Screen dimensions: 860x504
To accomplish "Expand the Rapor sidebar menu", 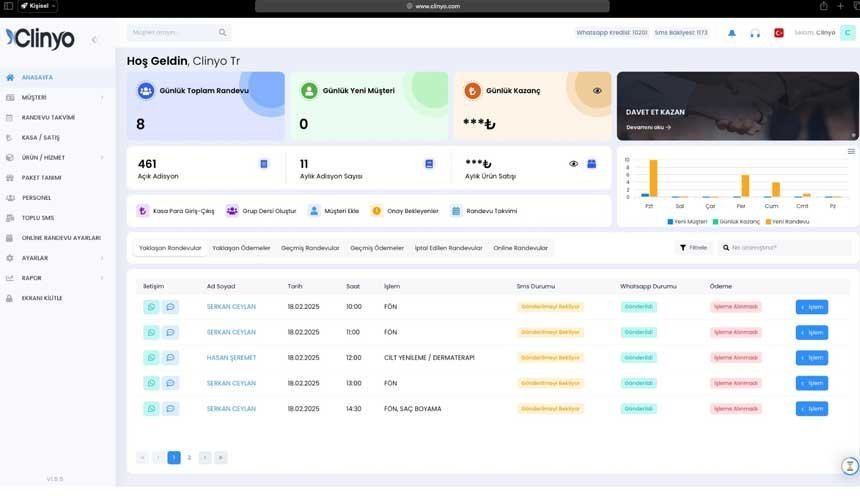I will (58, 278).
